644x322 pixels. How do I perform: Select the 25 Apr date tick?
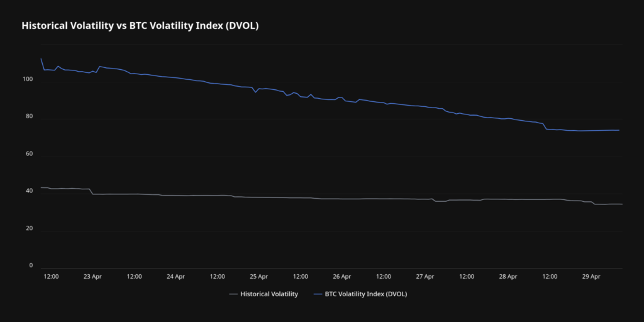coord(258,276)
